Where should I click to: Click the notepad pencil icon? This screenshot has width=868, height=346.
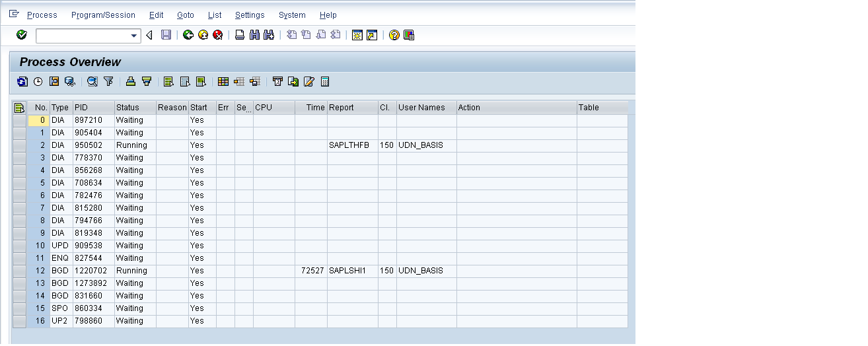pyautogui.click(x=308, y=82)
